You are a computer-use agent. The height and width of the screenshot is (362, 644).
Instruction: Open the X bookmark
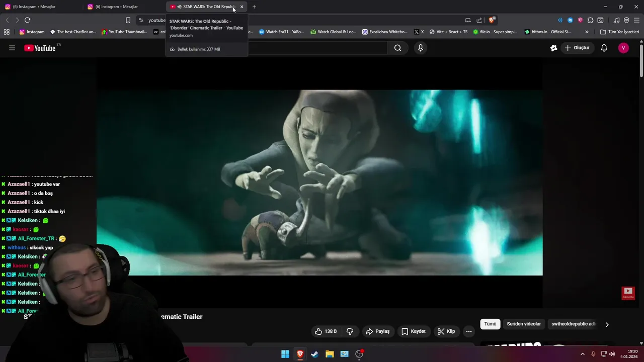click(x=419, y=32)
